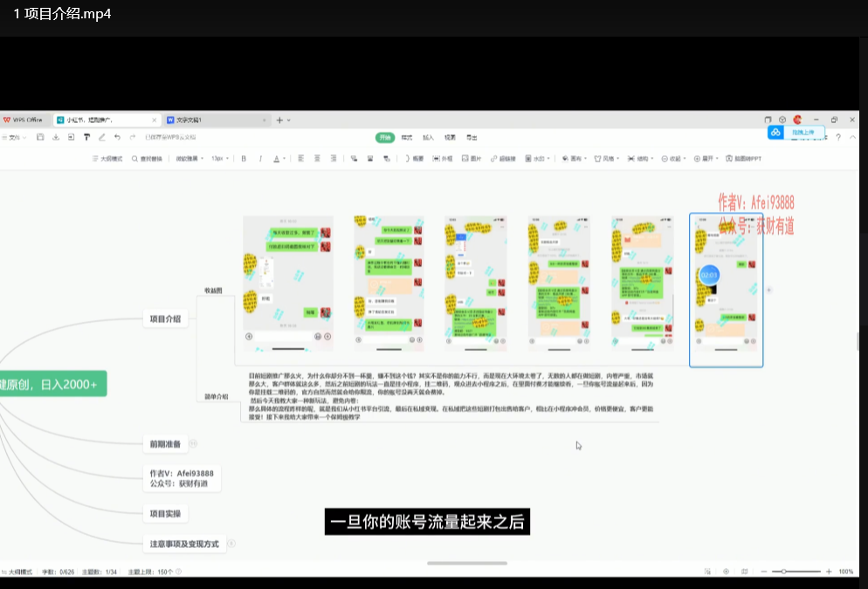Screen dimensions: 868x589
Task: Zoom in with the plus button
Action: click(829, 572)
